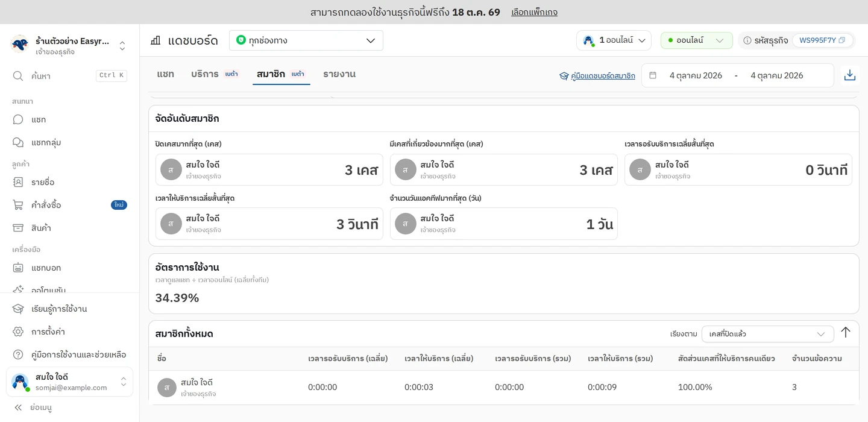Open the สินค้า products box icon
Screen dimensions: 868x422
[18, 228]
